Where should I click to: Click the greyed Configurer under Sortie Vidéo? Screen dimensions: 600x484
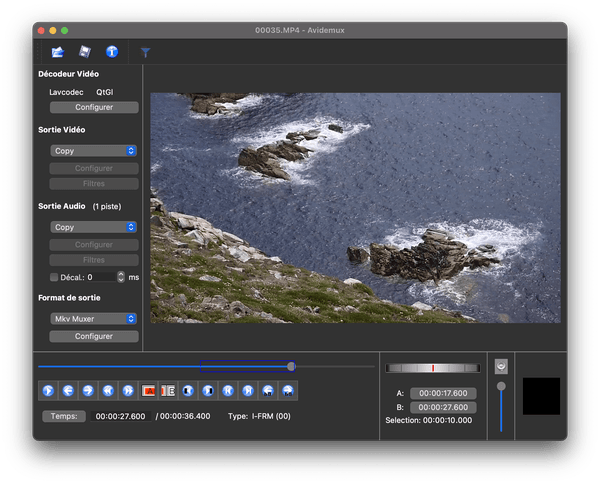click(94, 168)
